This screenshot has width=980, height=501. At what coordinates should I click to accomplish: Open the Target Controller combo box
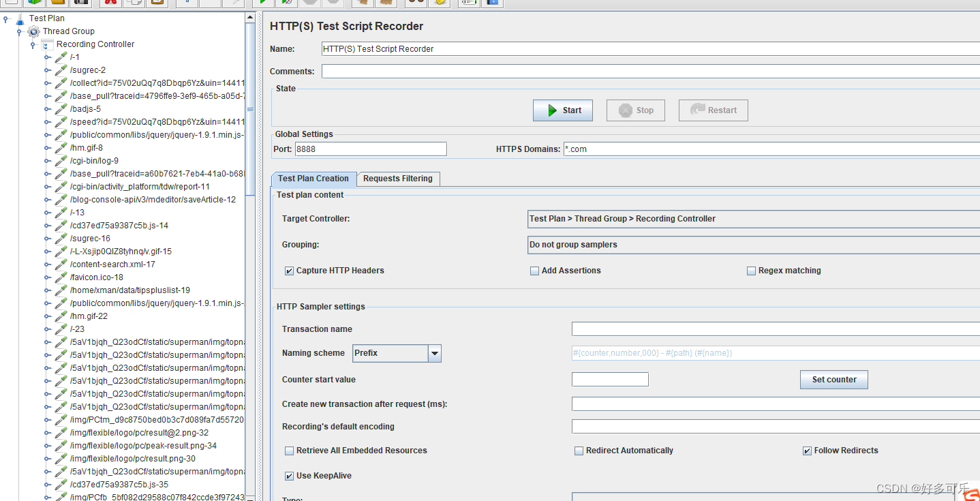(754, 219)
